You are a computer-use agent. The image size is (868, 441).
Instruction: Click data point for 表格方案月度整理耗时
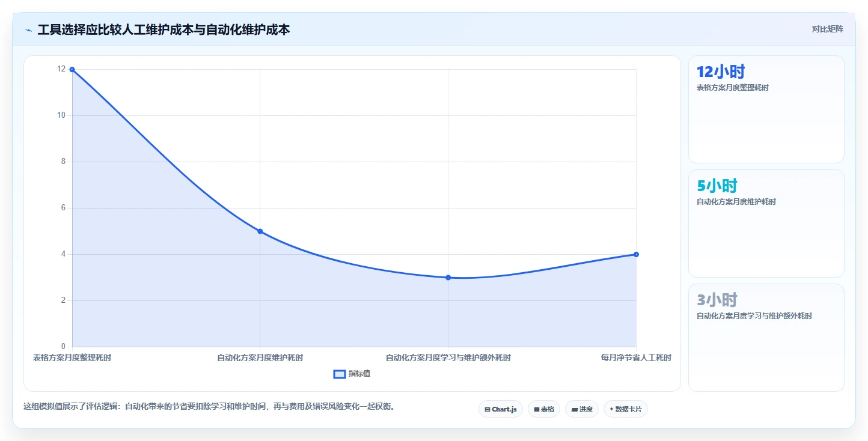[x=72, y=70]
